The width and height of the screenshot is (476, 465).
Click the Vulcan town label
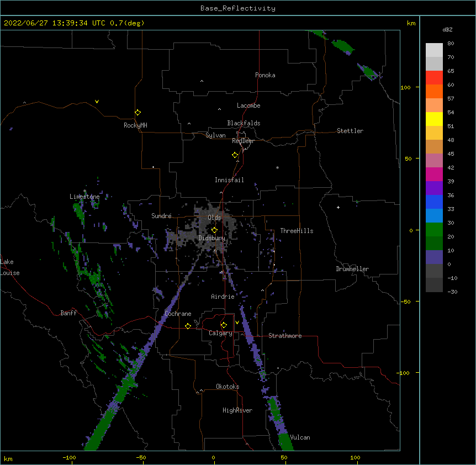pos(300,437)
